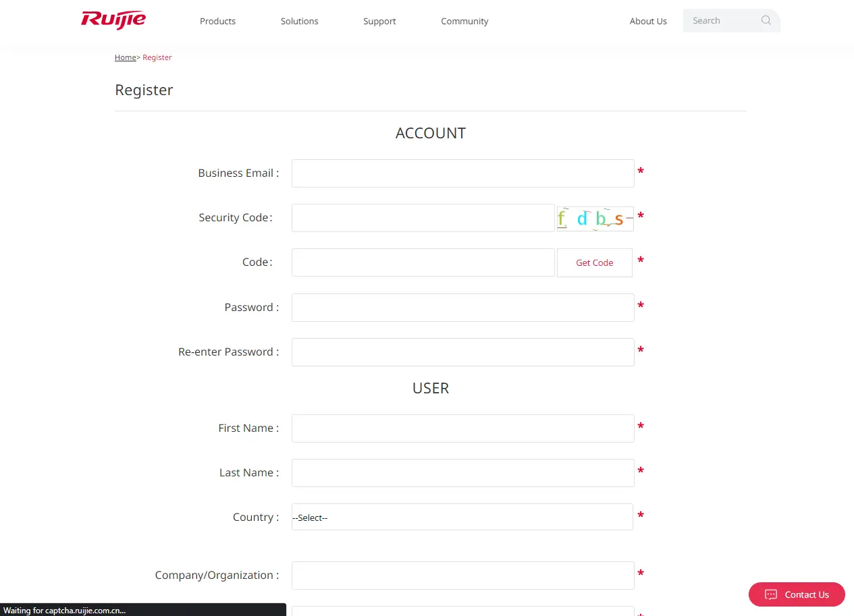Image resolution: width=854 pixels, height=616 pixels.
Task: Focus the Password input field
Action: 462,308
